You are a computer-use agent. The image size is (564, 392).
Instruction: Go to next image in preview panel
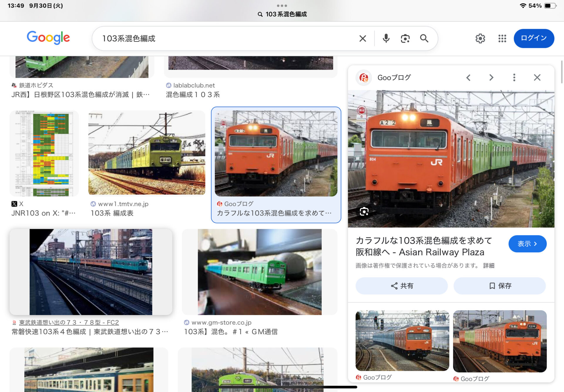click(491, 78)
